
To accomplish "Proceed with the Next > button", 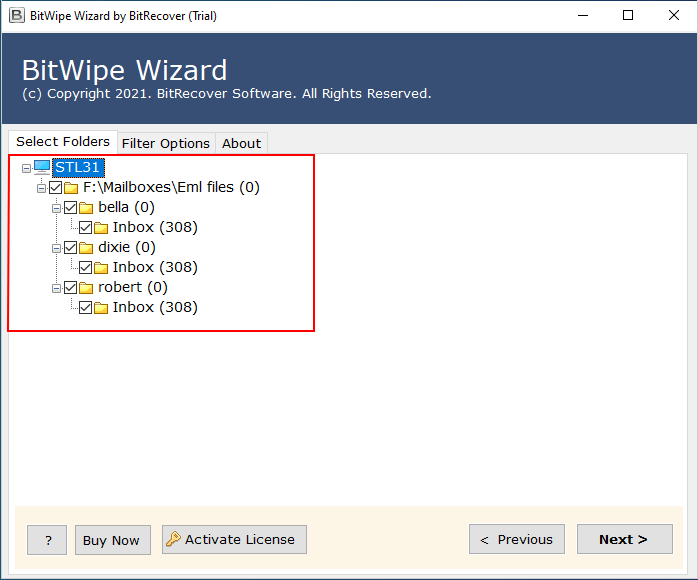I will 625,539.
